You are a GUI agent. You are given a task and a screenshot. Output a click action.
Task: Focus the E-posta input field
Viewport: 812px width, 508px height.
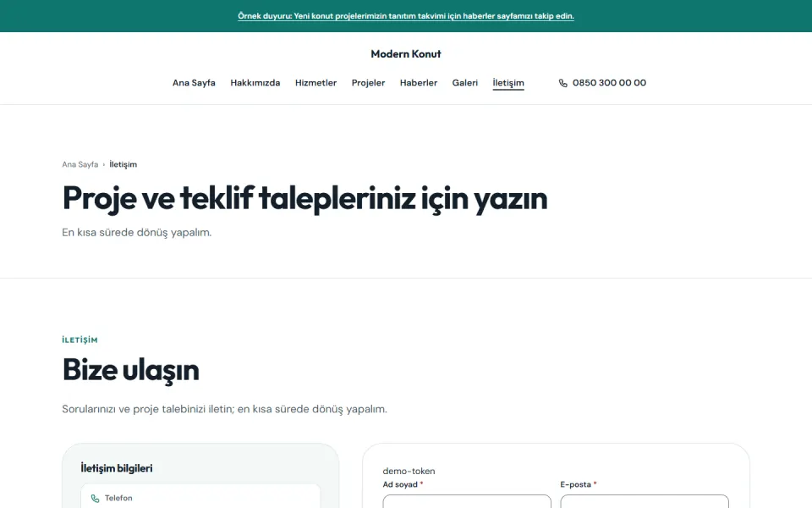[645, 501]
